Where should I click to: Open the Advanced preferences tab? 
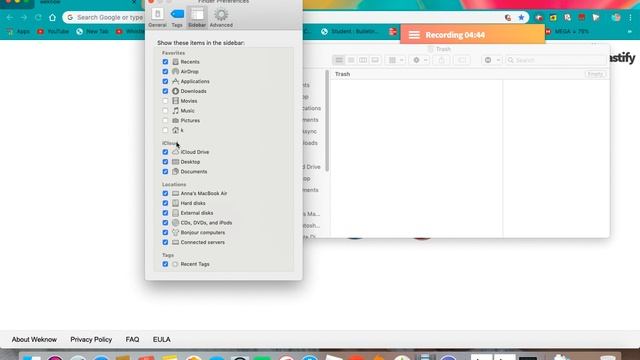pos(221,18)
